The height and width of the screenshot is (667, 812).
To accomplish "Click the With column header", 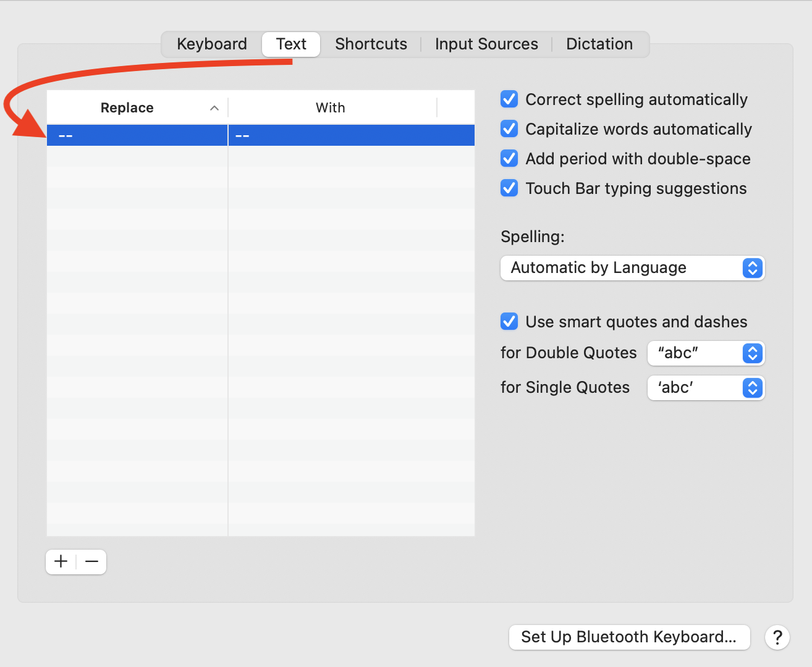I will tap(331, 108).
